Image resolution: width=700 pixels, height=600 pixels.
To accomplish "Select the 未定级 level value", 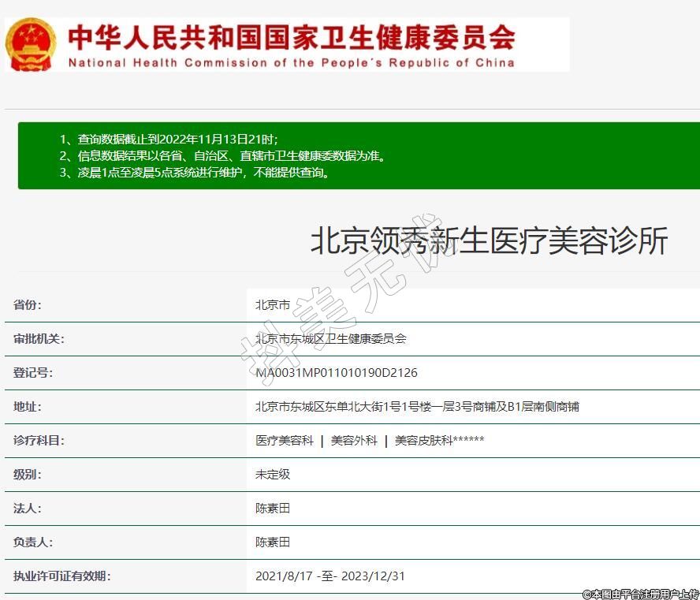I will coord(273,475).
